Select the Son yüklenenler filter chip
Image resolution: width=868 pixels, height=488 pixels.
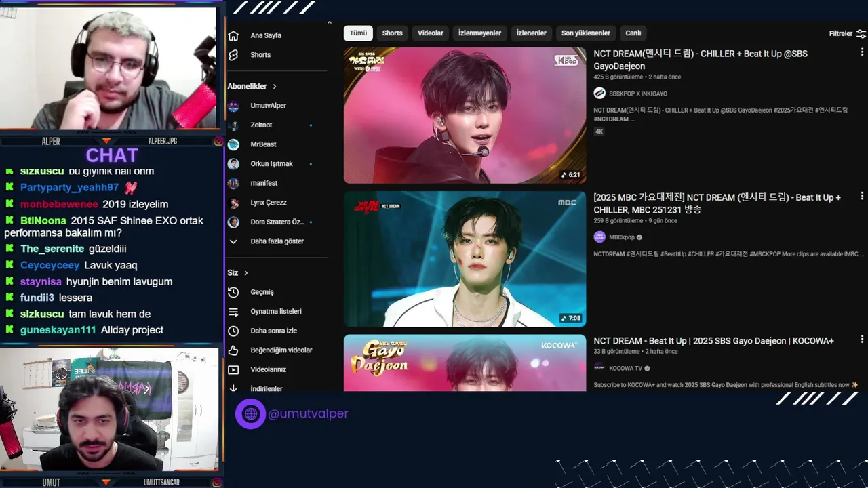point(586,33)
